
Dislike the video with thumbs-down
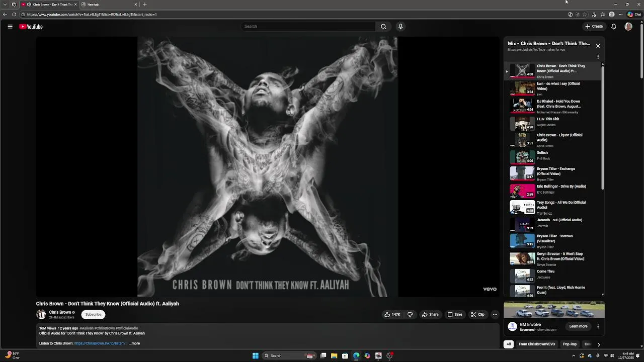410,315
